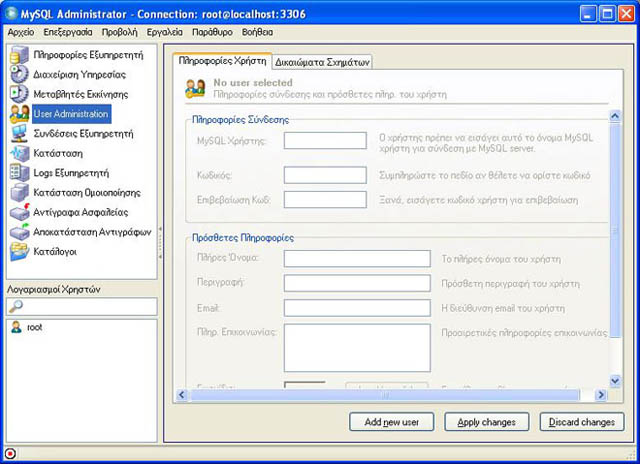640x464 pixels.
Task: Open the Παράθυρο menu
Action: click(x=212, y=32)
